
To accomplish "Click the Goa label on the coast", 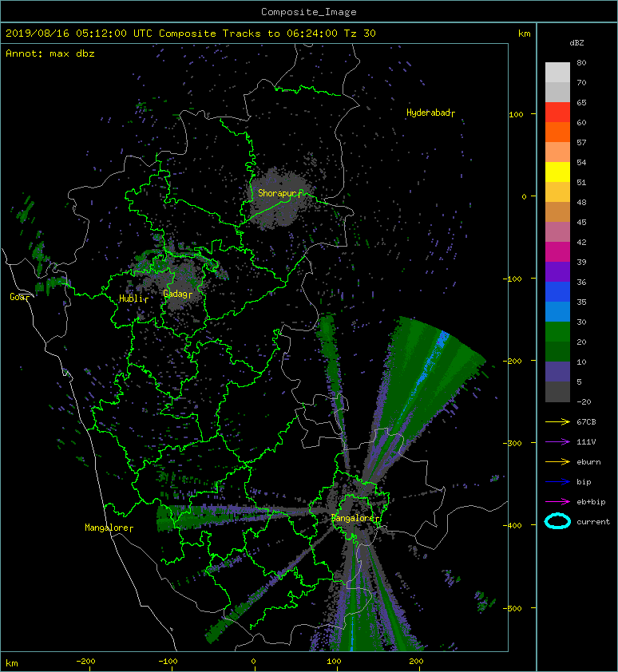I will 19,297.
